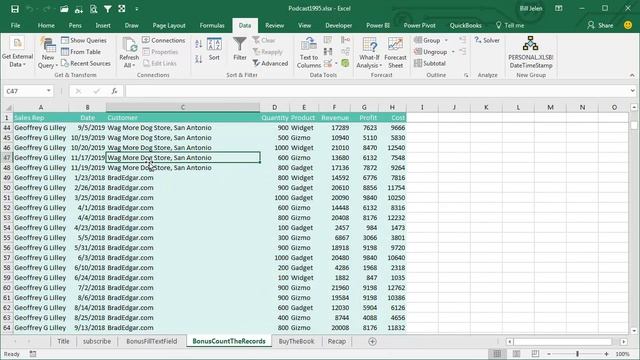The image size is (640, 360).
Task: Click the macro recording status bar icon
Action: (x=33, y=354)
